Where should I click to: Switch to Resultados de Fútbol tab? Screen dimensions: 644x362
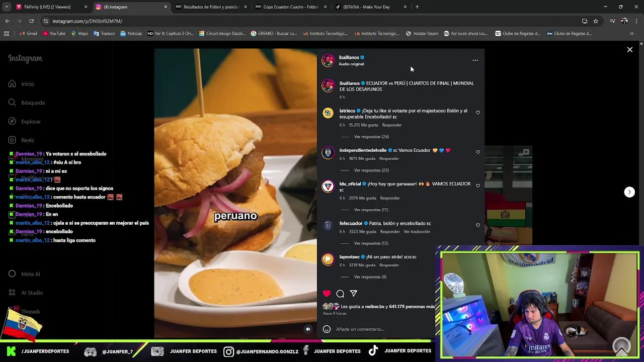click(x=210, y=7)
